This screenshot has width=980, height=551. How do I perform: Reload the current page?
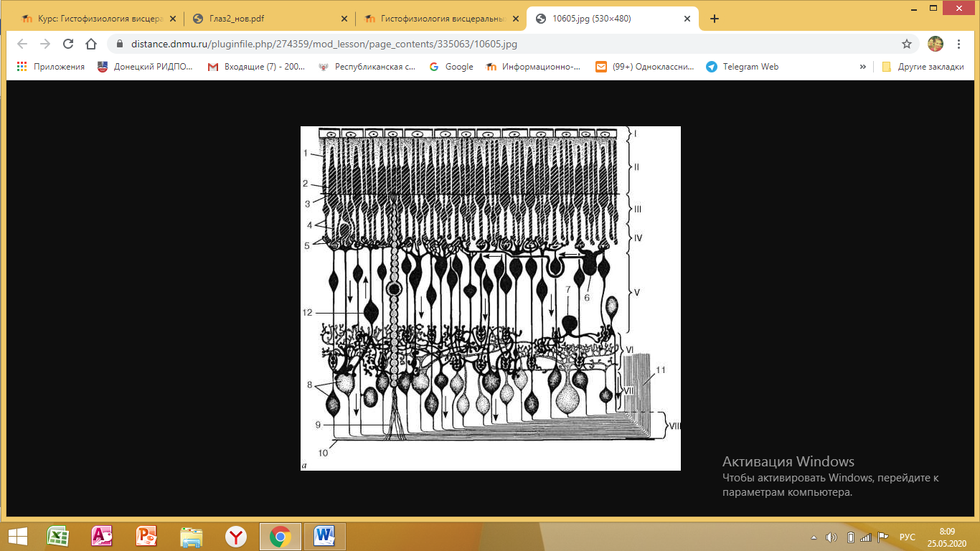point(68,44)
